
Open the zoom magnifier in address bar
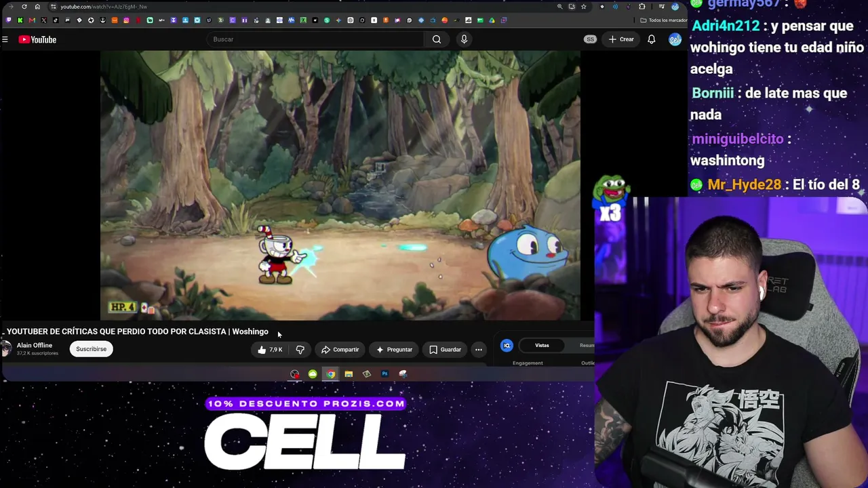(x=559, y=7)
